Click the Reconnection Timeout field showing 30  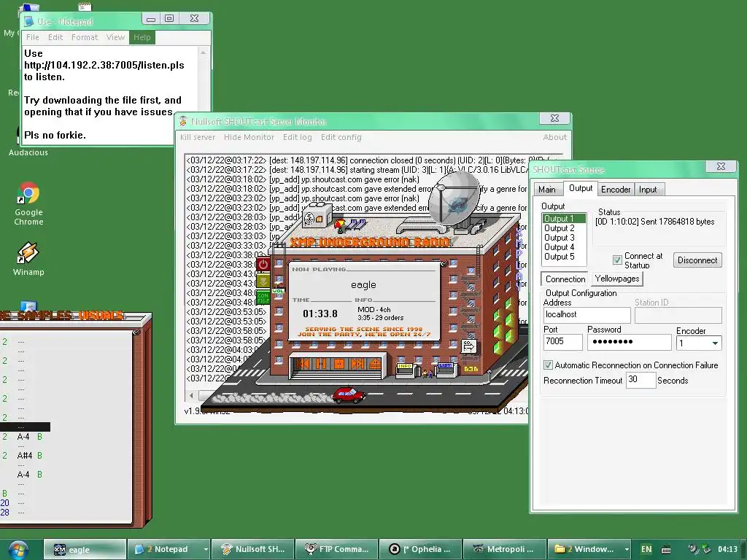[640, 380]
